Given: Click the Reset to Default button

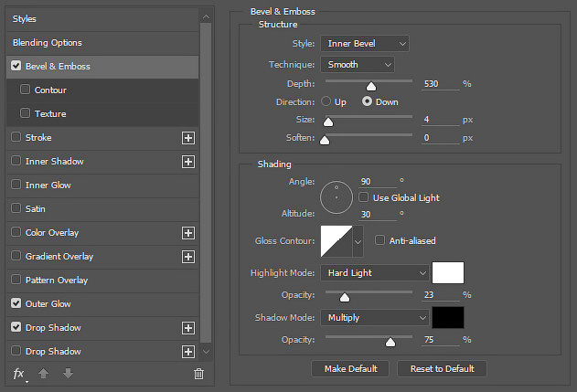Looking at the screenshot, I should (442, 369).
